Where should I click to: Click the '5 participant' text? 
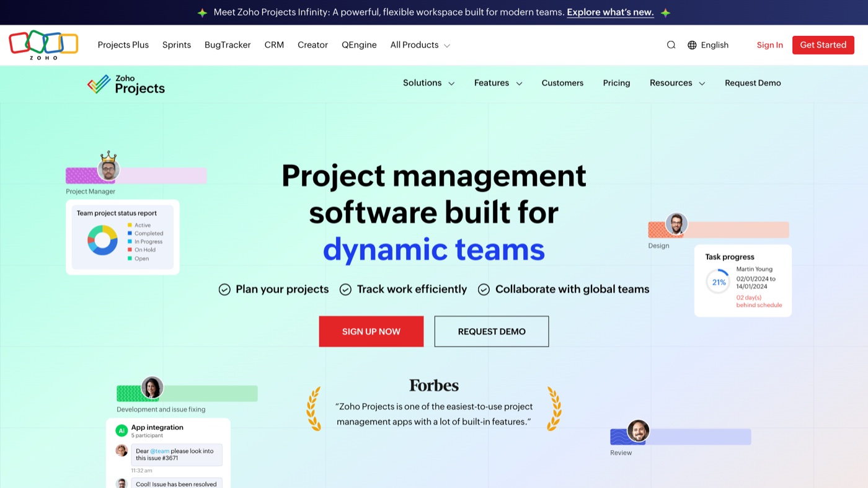(147, 435)
